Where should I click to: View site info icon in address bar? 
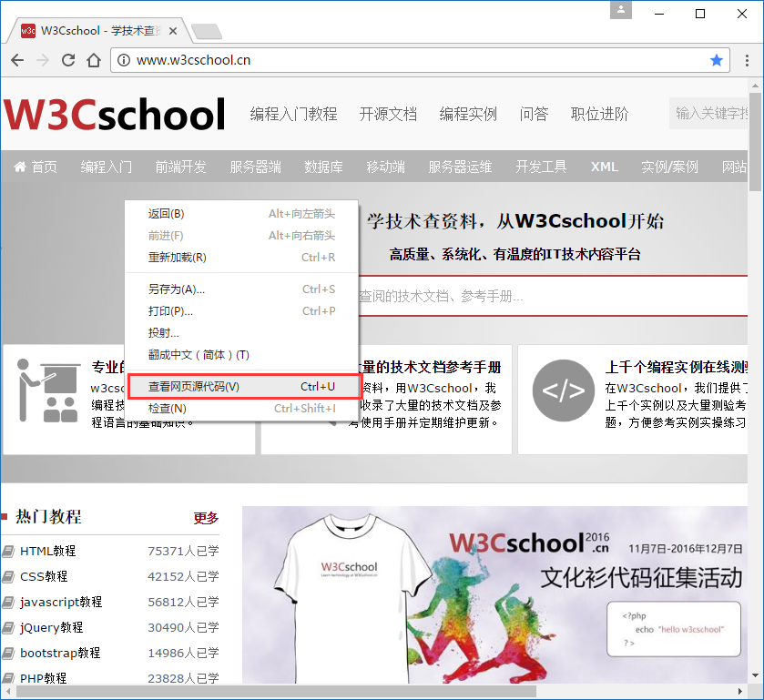point(124,60)
